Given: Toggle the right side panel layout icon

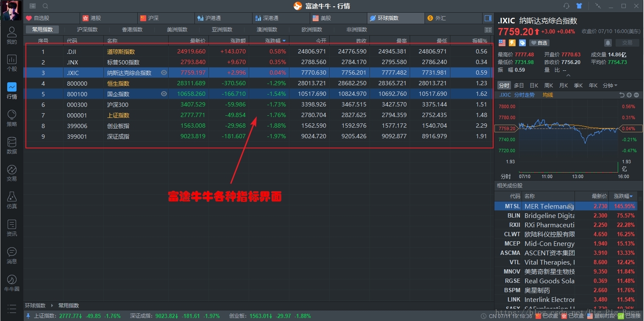Looking at the screenshot, I should coord(488,18).
